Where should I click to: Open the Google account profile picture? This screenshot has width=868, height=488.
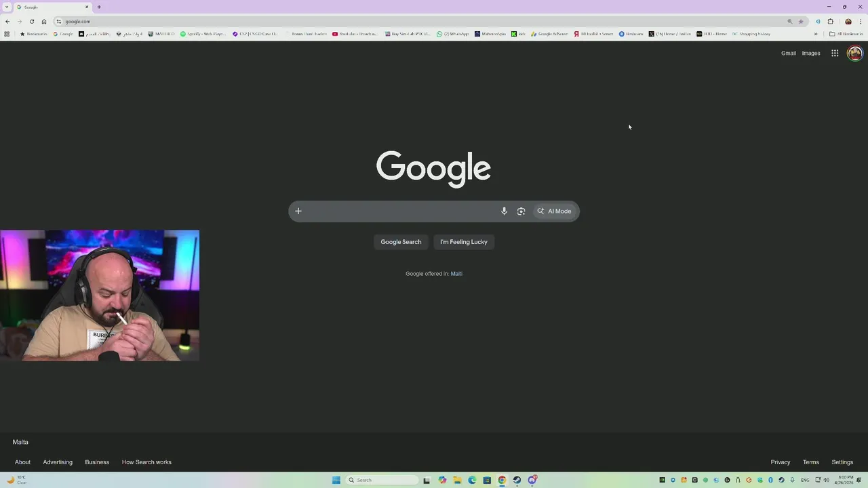tap(855, 53)
